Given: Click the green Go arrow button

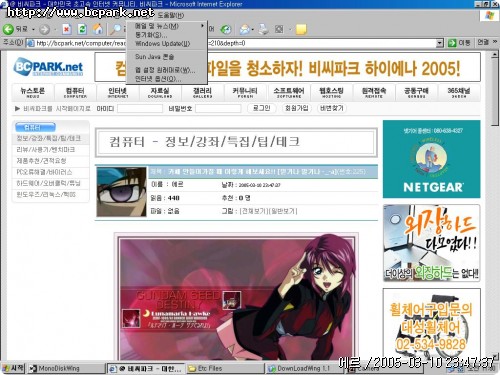Looking at the screenshot, I should pos(452,43).
